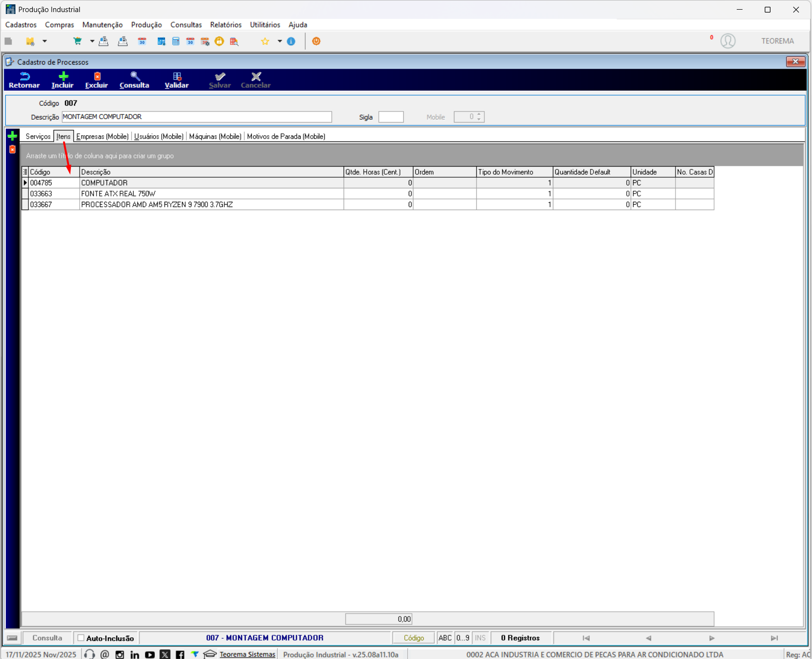The image size is (812, 659).
Task: Go to the next record navigation arrow
Action: [712, 638]
